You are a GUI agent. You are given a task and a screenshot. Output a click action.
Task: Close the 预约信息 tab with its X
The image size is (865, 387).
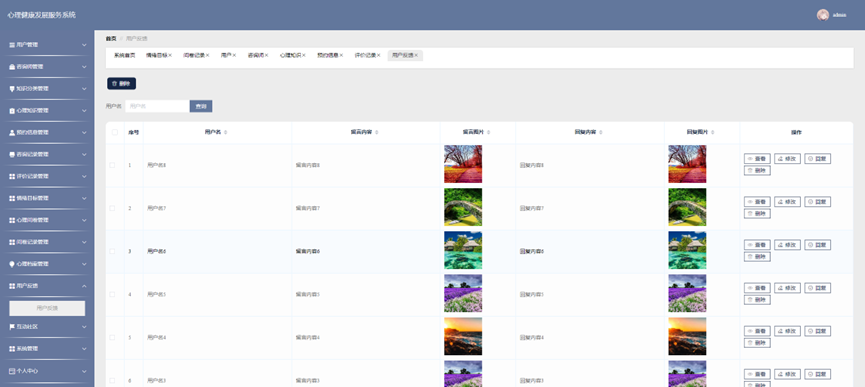click(341, 55)
